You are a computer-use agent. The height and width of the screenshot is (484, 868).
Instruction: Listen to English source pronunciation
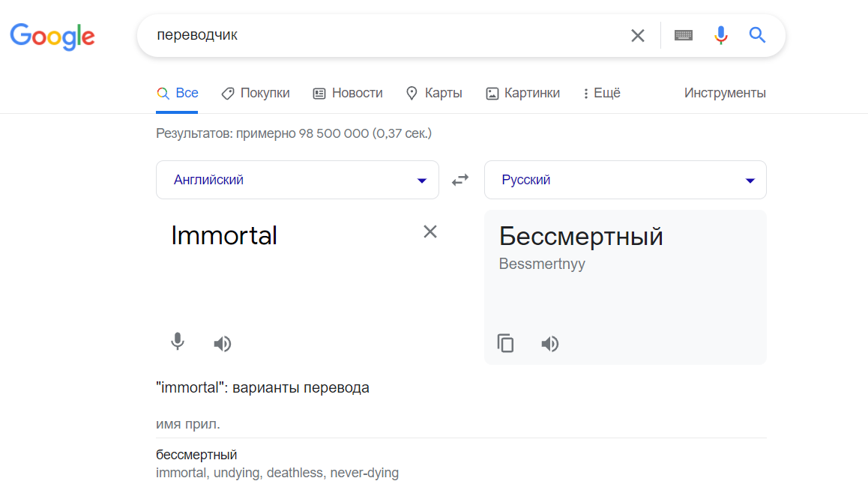click(222, 344)
